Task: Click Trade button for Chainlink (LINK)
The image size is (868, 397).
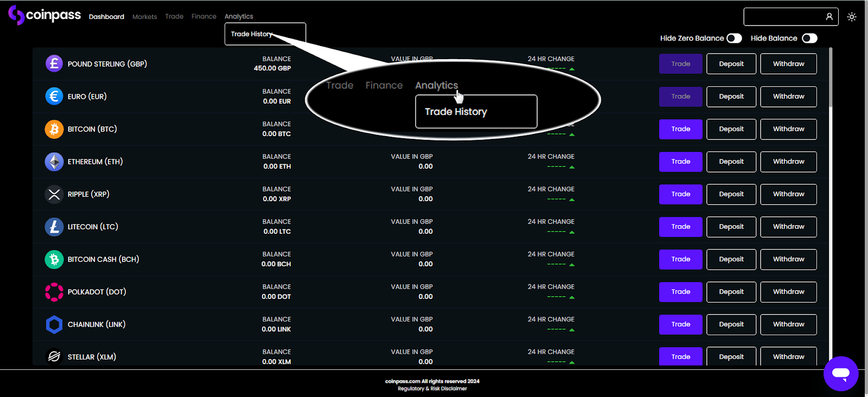Action: 681,324
